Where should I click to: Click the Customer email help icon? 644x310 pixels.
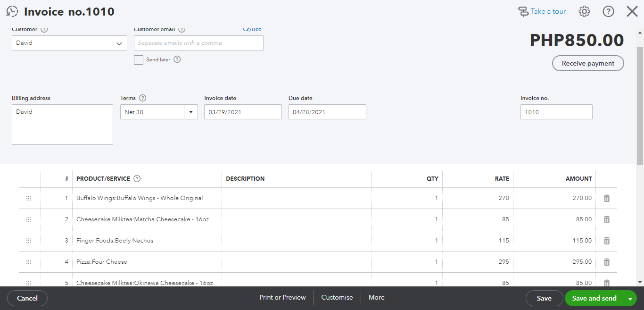pos(182,29)
